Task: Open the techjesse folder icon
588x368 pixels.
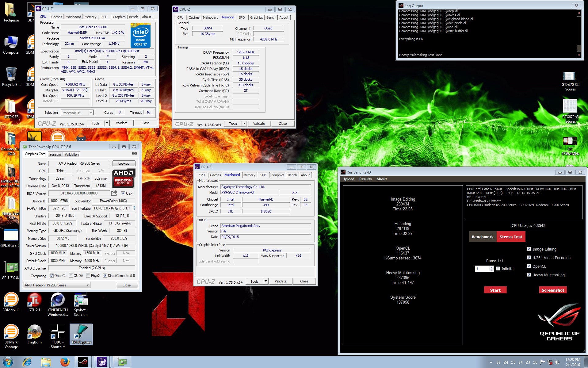Action: click(x=11, y=12)
